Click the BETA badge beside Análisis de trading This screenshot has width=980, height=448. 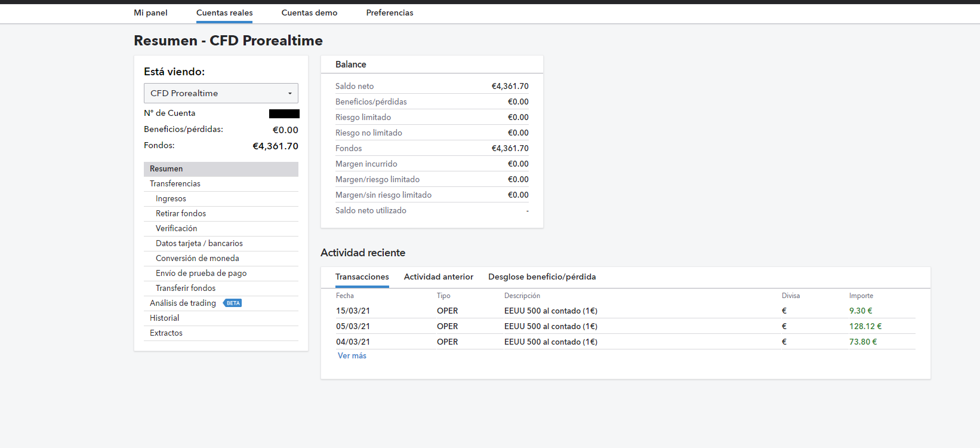[233, 303]
